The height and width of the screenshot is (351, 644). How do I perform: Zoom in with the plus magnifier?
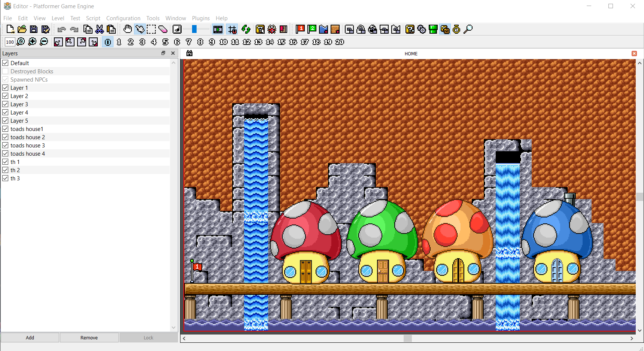coord(33,42)
